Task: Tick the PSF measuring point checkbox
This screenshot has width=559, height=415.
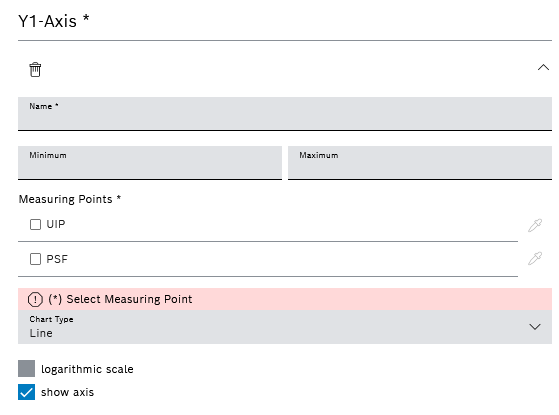Action: tap(35, 259)
